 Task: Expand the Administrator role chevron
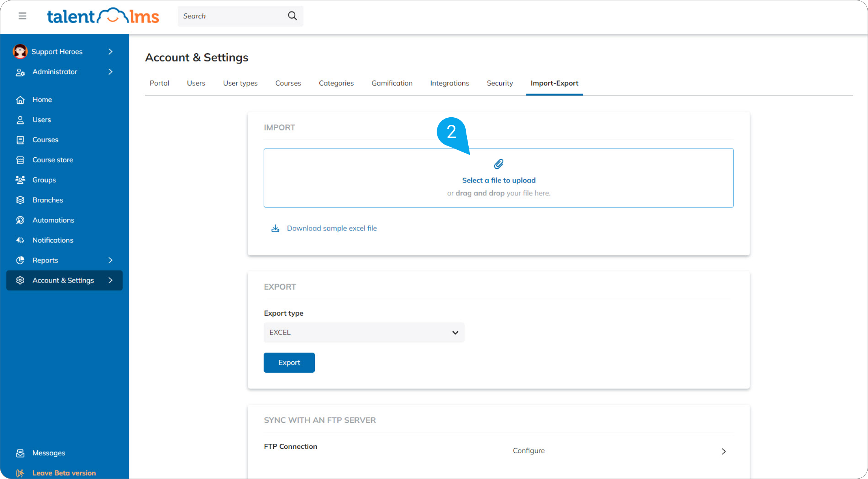(x=110, y=72)
